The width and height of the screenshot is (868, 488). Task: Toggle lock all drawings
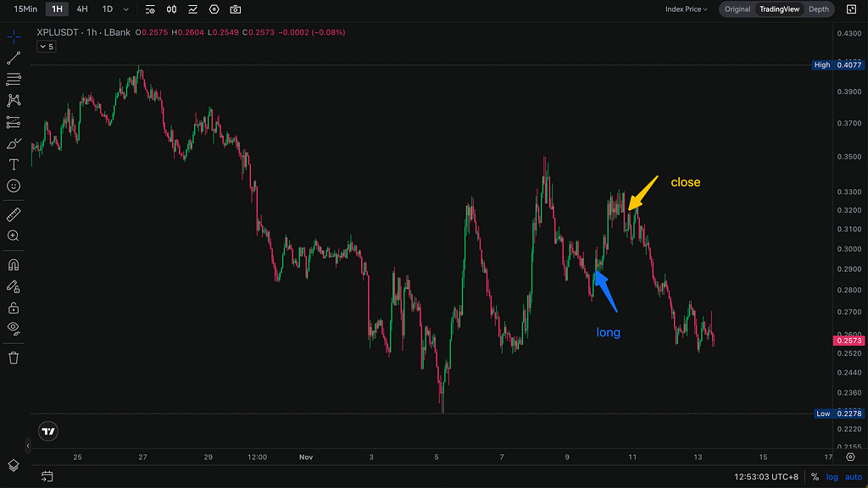tap(14, 308)
